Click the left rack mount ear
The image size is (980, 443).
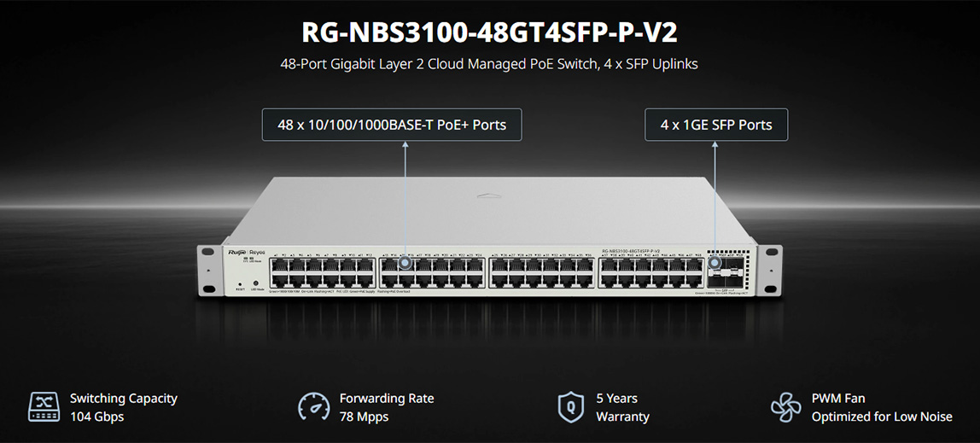[x=209, y=271]
